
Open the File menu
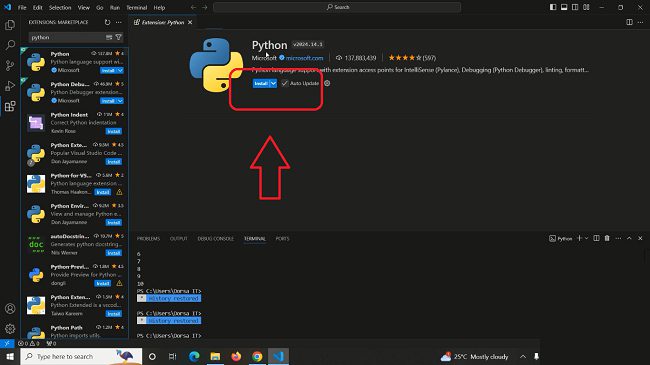tap(22, 7)
